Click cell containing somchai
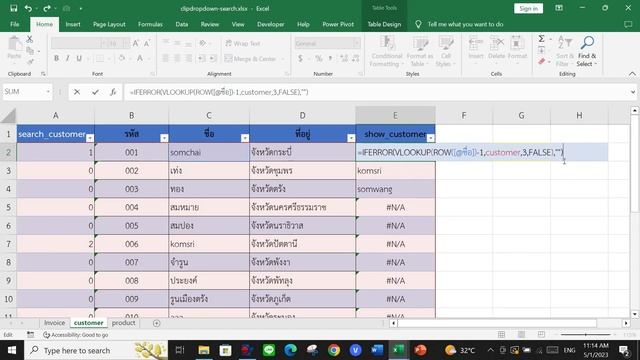640x360 pixels. click(x=209, y=152)
